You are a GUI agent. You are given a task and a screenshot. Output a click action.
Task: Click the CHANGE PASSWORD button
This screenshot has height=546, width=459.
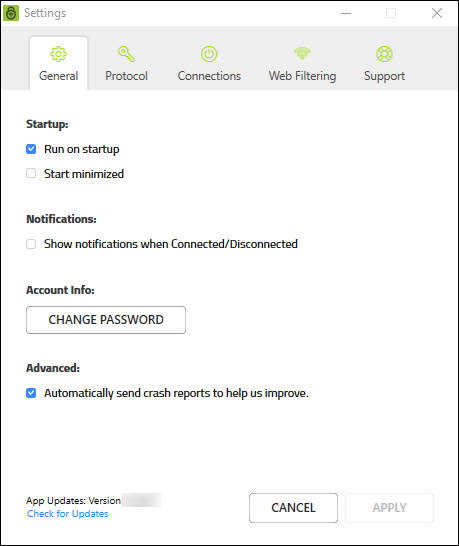pyautogui.click(x=106, y=320)
